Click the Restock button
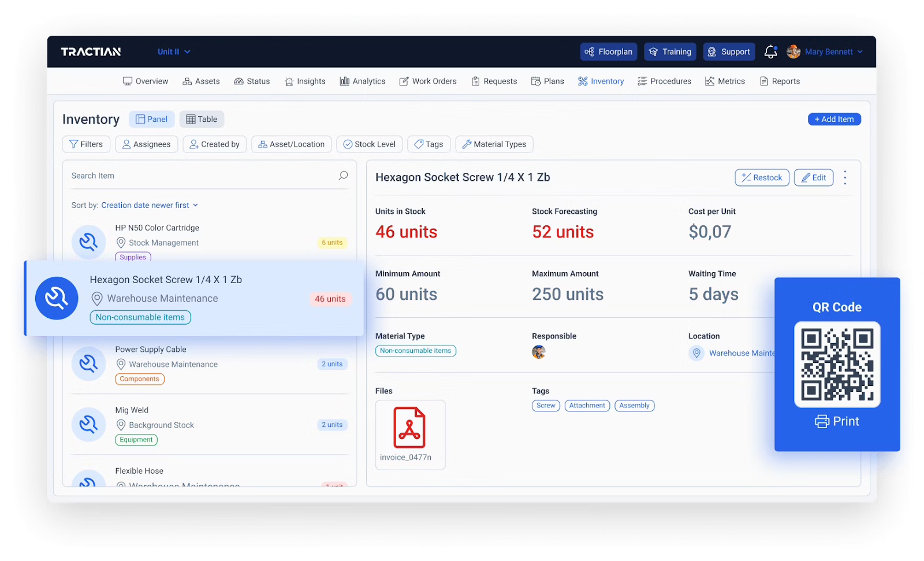 762,178
